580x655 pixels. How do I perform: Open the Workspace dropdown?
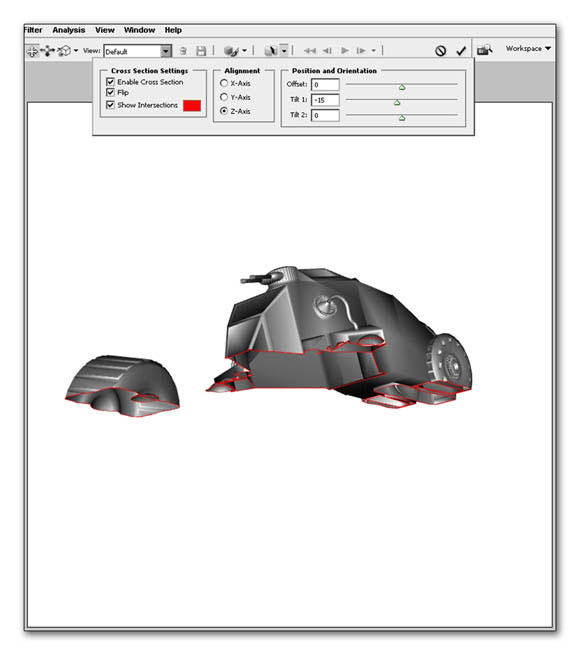point(528,48)
